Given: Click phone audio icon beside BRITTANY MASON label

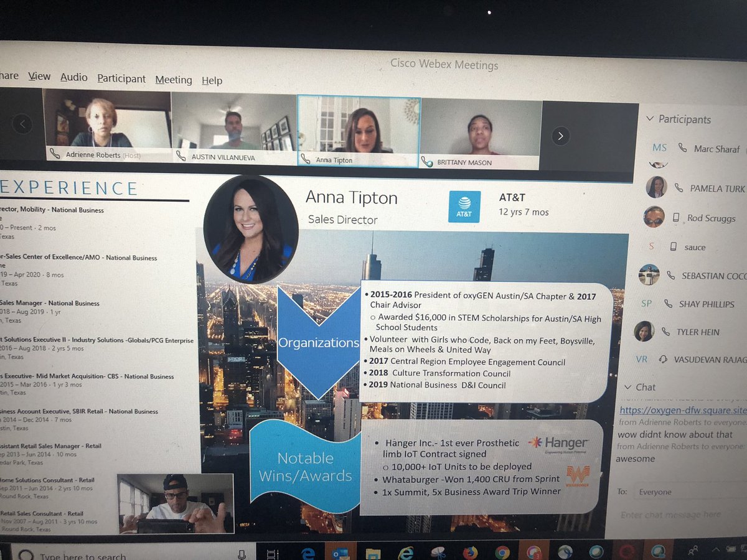Looking at the screenshot, I should (x=427, y=162).
